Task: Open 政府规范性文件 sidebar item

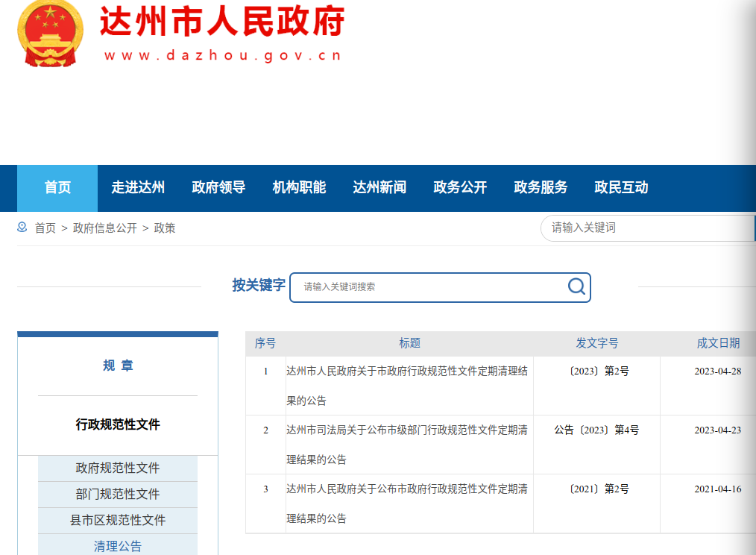Action: tap(118, 468)
